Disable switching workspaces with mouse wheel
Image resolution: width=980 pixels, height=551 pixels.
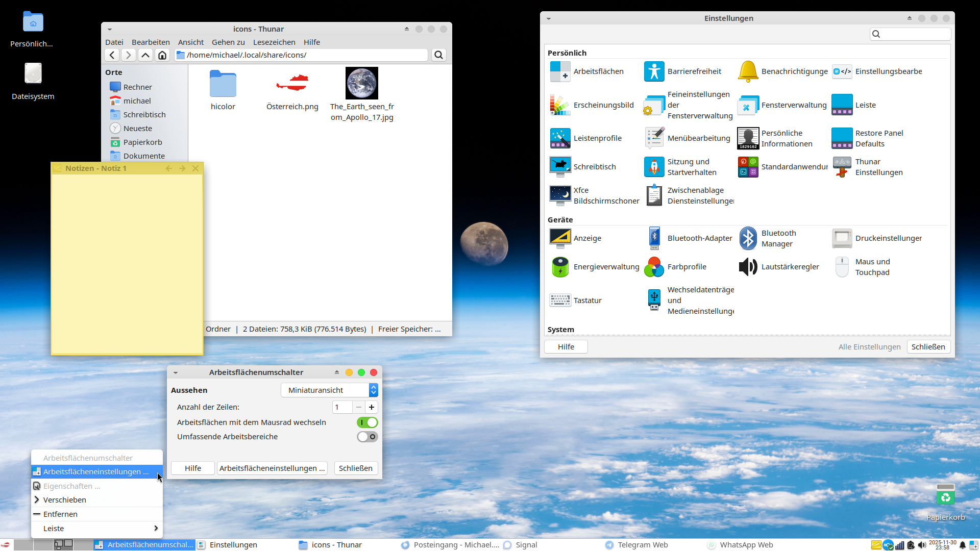(367, 422)
